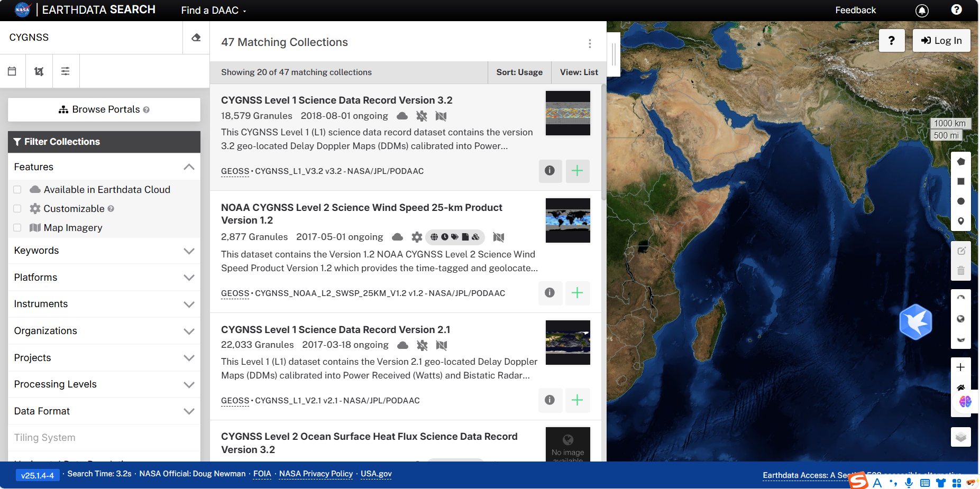Open the soft keyboard icon in input toolbar
The image size is (980, 489).
[x=925, y=483]
